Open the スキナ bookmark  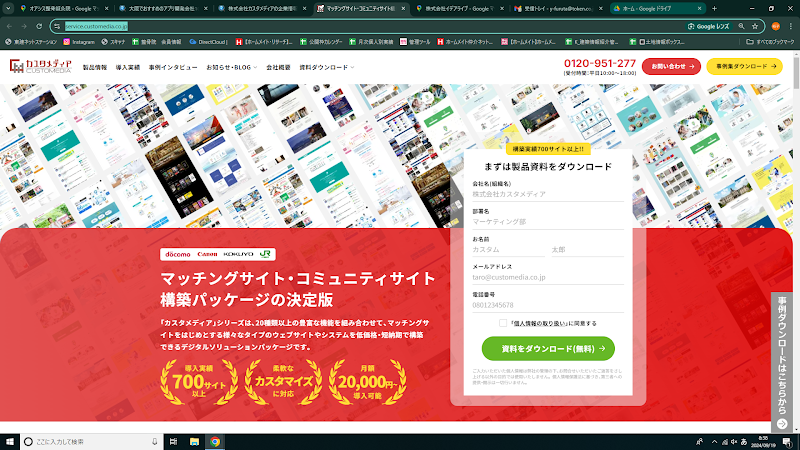point(113,42)
